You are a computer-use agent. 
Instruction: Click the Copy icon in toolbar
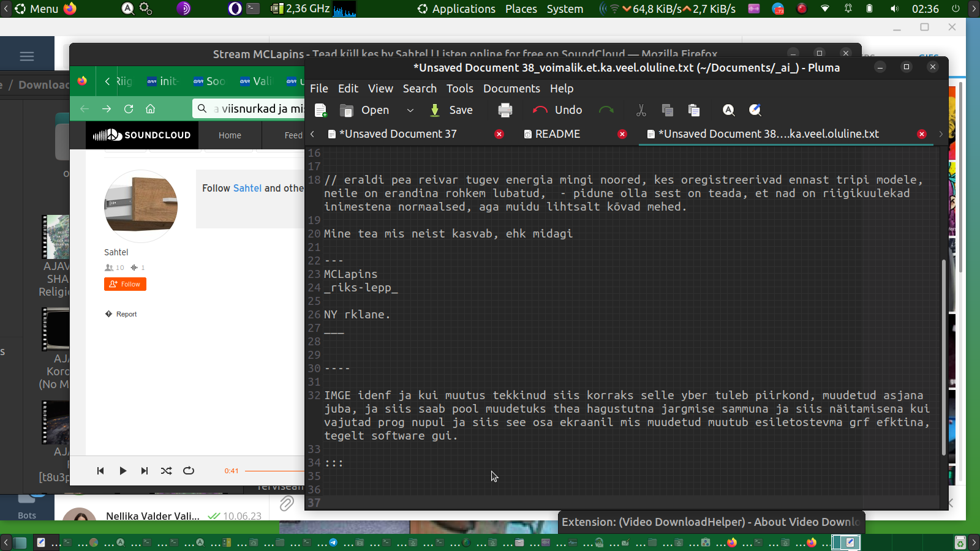pyautogui.click(x=667, y=110)
